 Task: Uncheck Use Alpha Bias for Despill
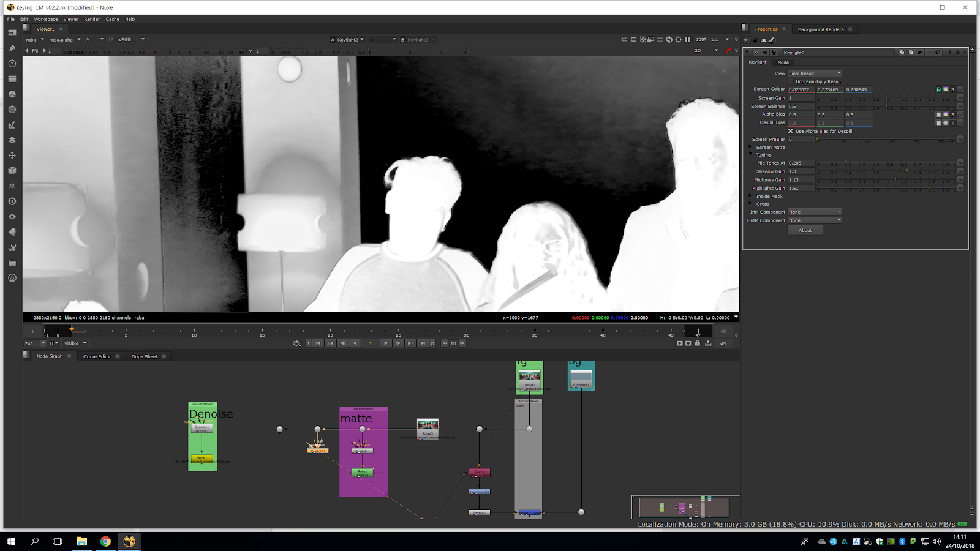click(x=791, y=131)
